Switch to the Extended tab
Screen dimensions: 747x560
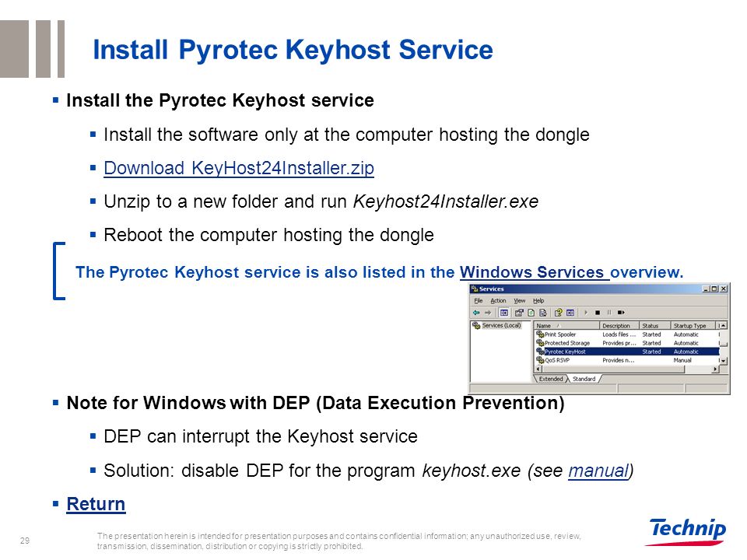pyautogui.click(x=551, y=379)
